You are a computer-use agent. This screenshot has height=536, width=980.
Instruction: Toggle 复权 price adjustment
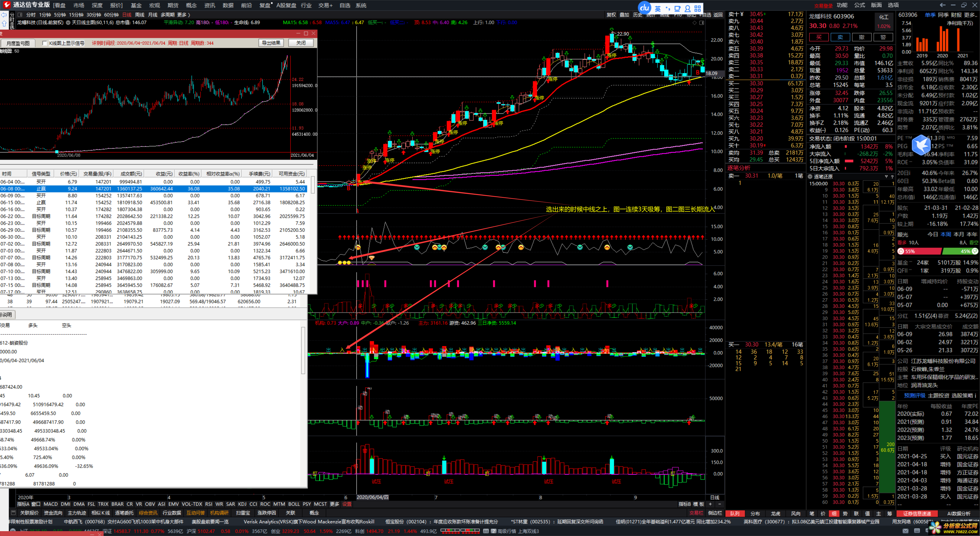[x=611, y=15]
